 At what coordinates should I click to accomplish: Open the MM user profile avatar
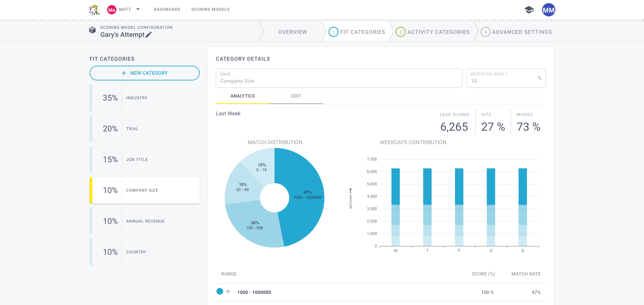coord(548,10)
